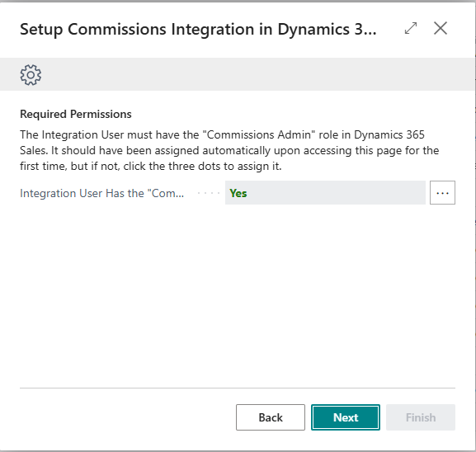Click the disabled Finish button

click(x=421, y=417)
